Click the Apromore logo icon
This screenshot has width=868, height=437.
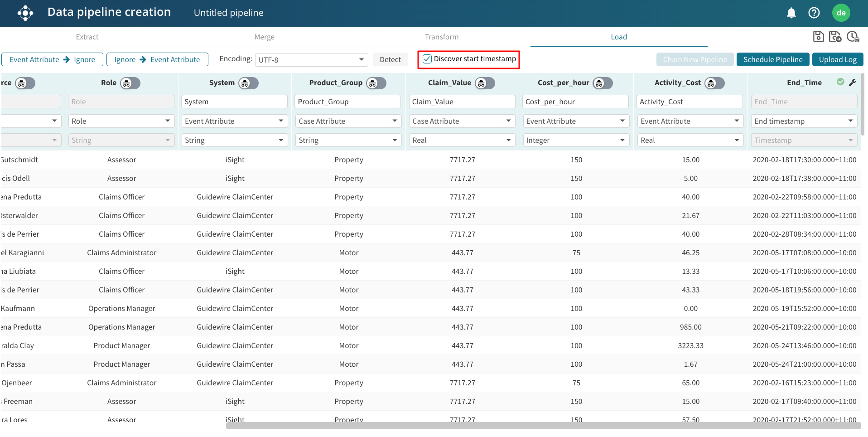pos(25,13)
